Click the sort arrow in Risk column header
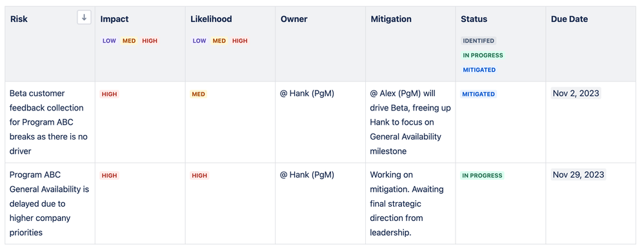The height and width of the screenshot is (250, 644). (x=84, y=17)
